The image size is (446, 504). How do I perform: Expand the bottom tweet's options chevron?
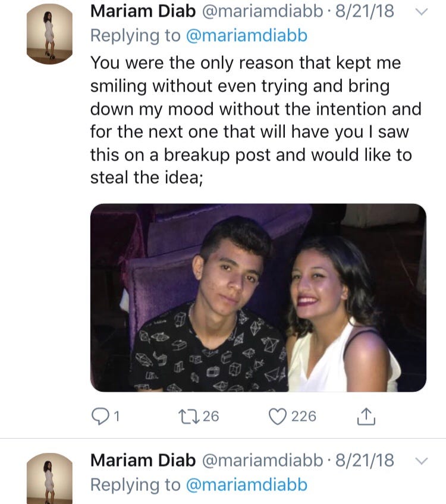point(420,461)
